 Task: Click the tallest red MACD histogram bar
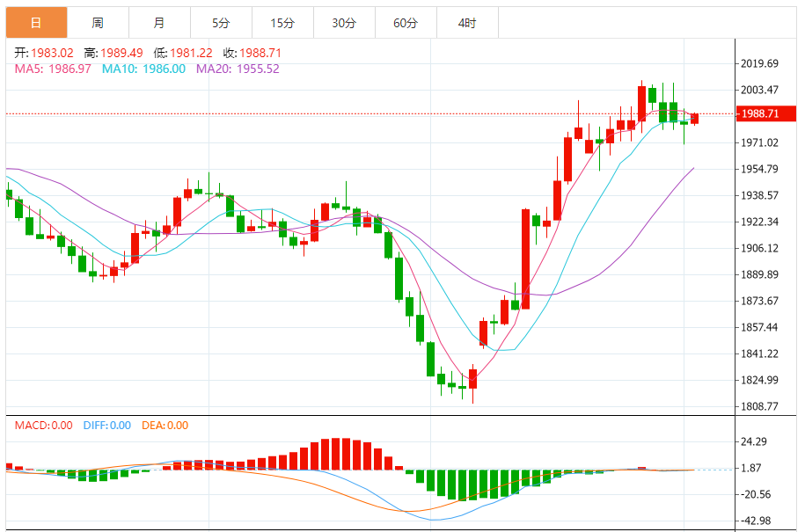point(336,454)
